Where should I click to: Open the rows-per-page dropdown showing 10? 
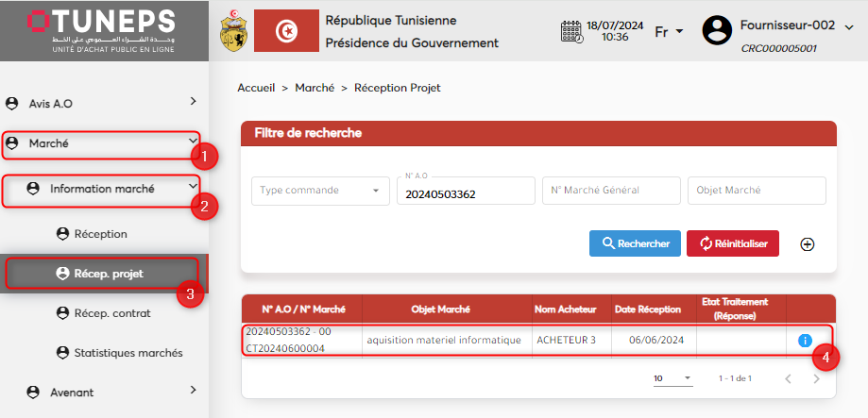pyautogui.click(x=672, y=378)
